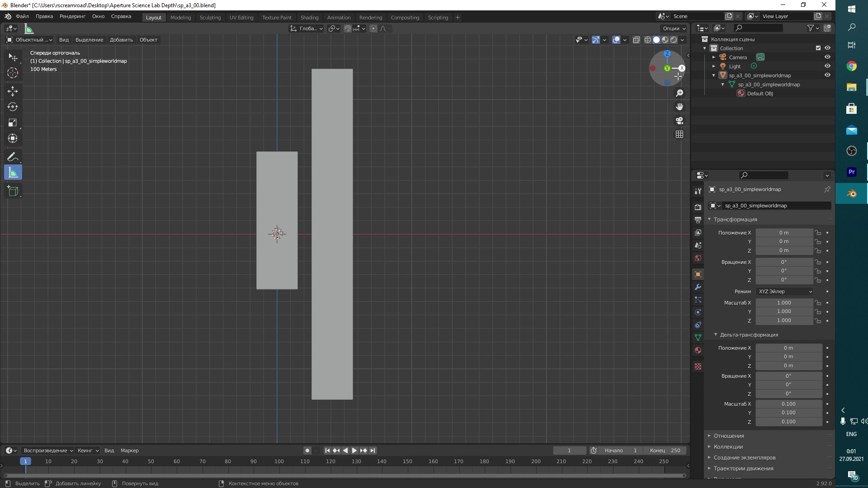
Task: Switch to the Modeling workspace tab
Action: pyautogui.click(x=180, y=18)
